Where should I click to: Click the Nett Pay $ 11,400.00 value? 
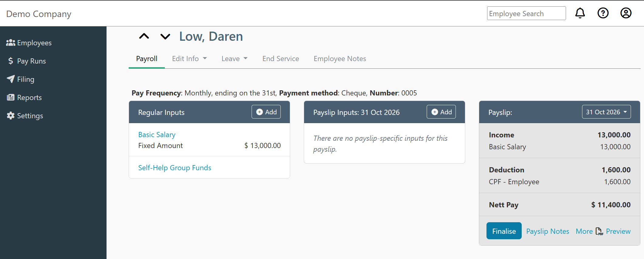coord(611,205)
